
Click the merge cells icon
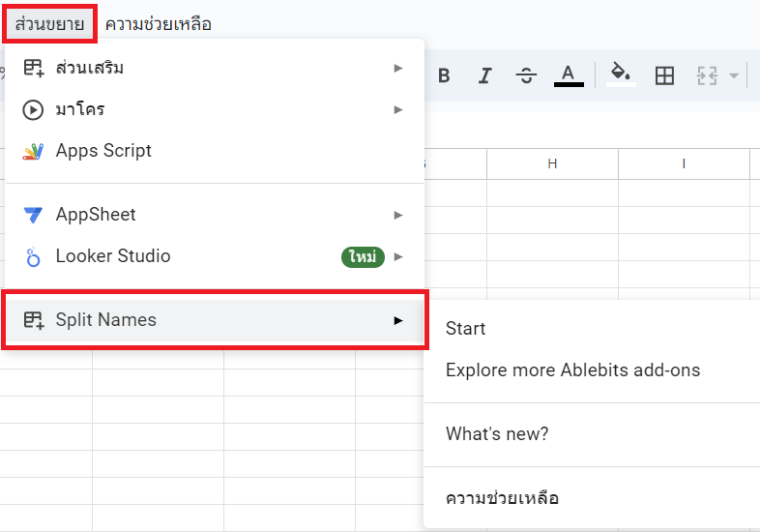(709, 75)
